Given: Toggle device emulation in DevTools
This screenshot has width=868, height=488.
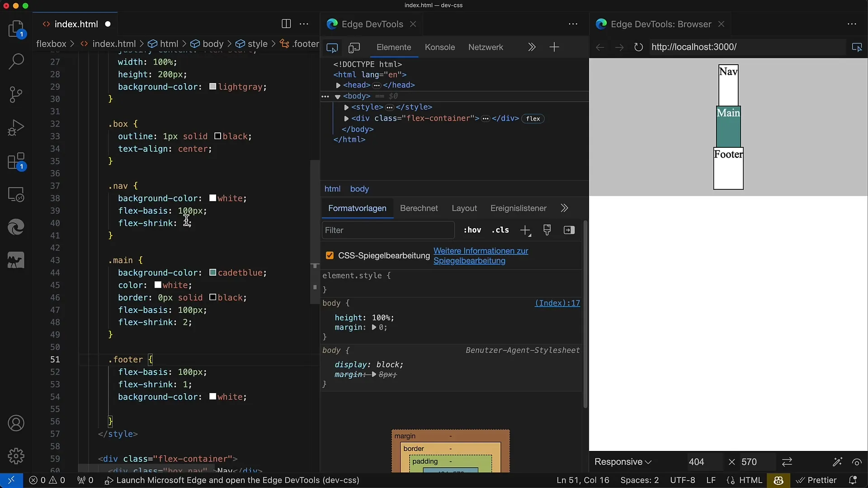Looking at the screenshot, I should (x=354, y=47).
